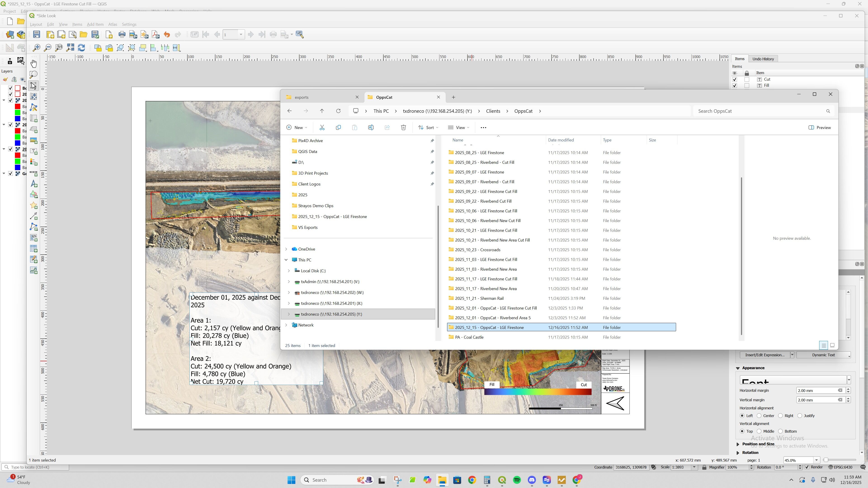
Task: Select the Add Marker star tool
Action: click(34, 205)
